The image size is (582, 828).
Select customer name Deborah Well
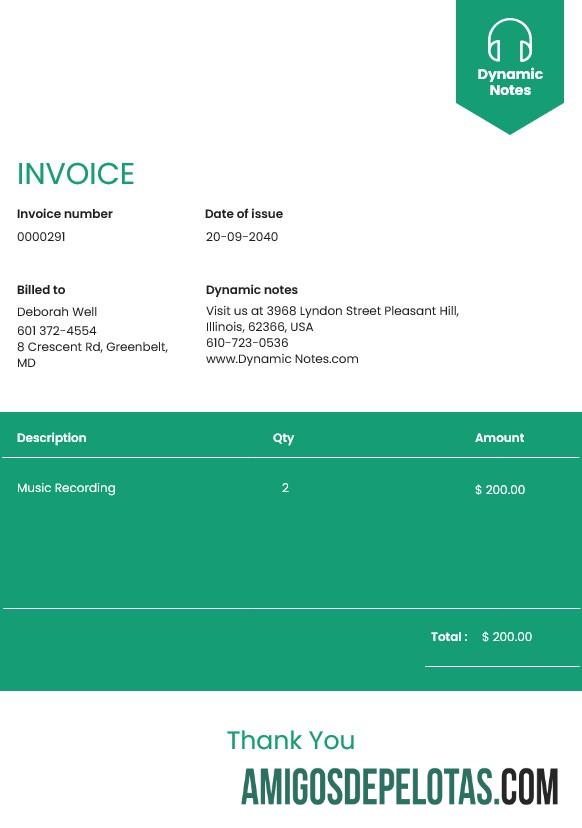[x=57, y=312]
